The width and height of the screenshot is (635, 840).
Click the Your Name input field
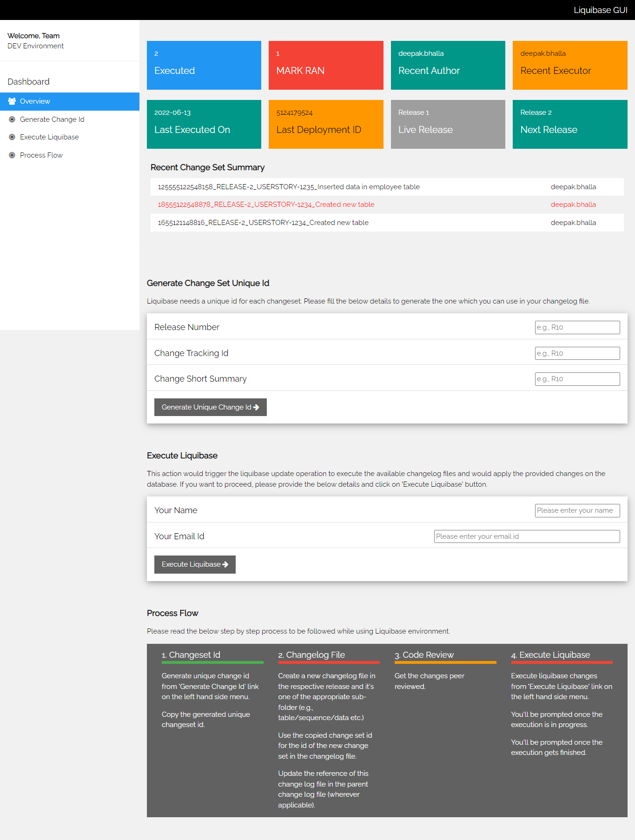pyautogui.click(x=577, y=510)
